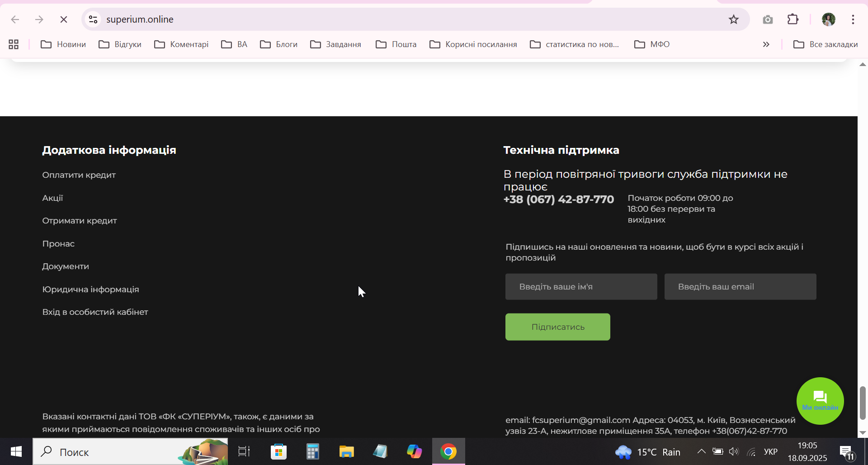The width and height of the screenshot is (868, 465).
Task: Open the Extensions puzzle icon
Action: (793, 19)
